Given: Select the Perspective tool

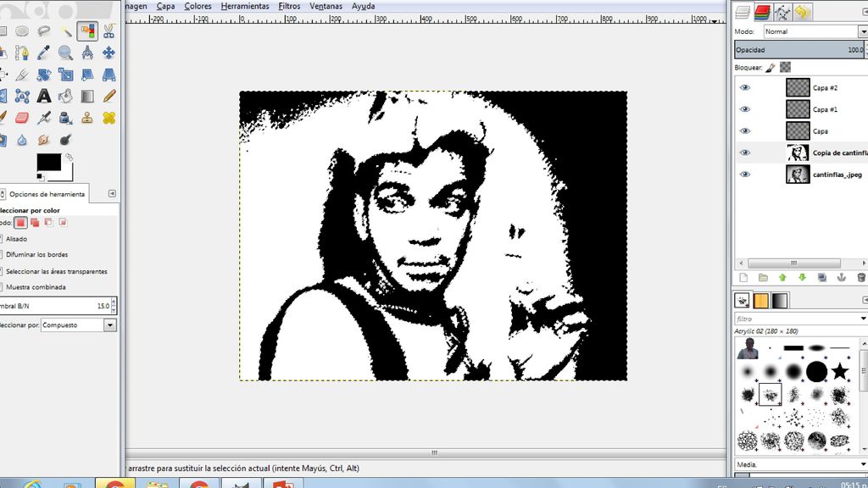Looking at the screenshot, I should point(109,75).
